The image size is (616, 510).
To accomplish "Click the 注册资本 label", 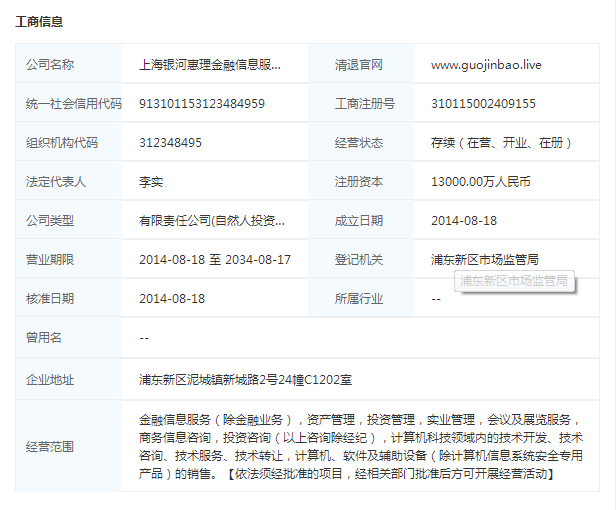I will [359, 182].
